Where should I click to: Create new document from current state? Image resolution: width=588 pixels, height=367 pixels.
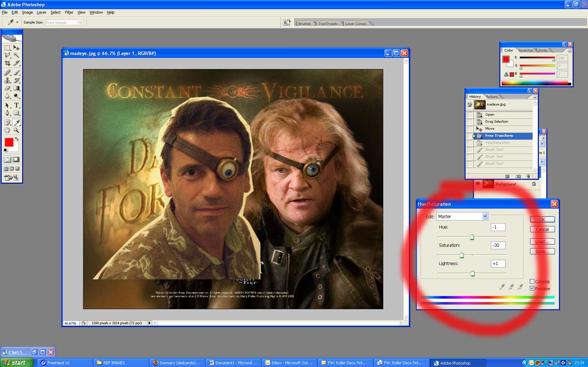[x=507, y=176]
